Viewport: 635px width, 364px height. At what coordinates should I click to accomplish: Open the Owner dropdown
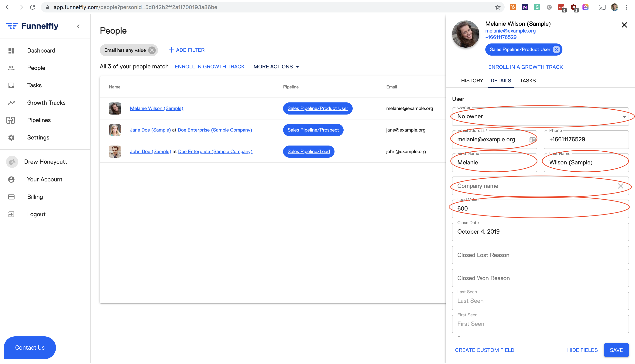pyautogui.click(x=540, y=116)
